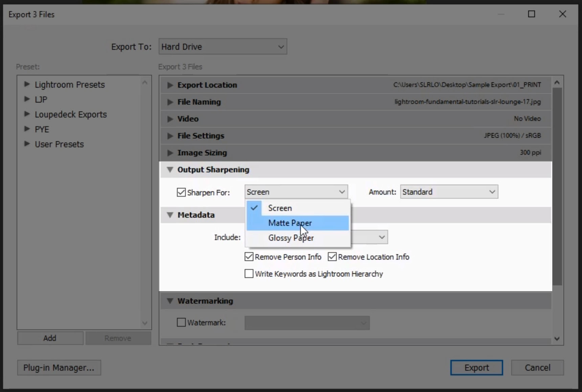Collapse the Output Sharpening section

(x=170, y=170)
